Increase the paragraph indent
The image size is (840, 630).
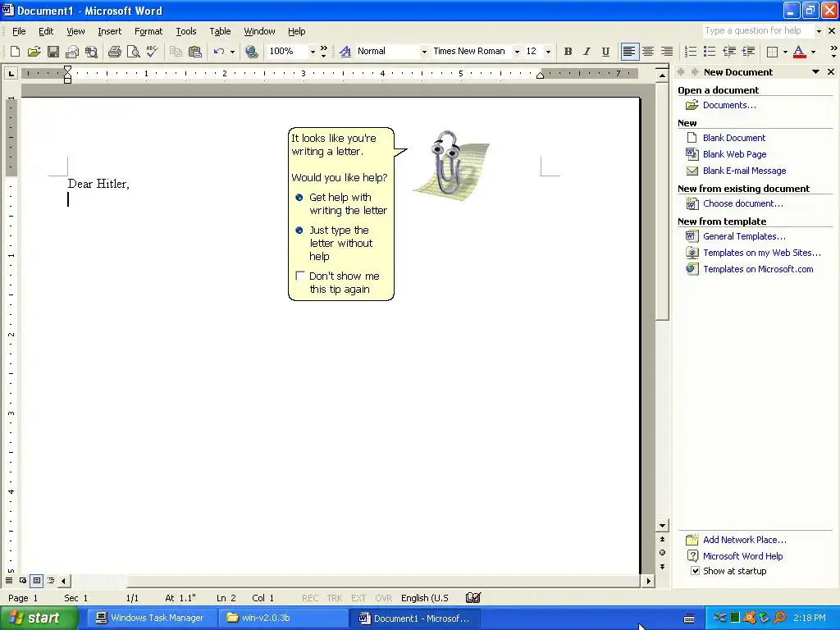pos(748,52)
